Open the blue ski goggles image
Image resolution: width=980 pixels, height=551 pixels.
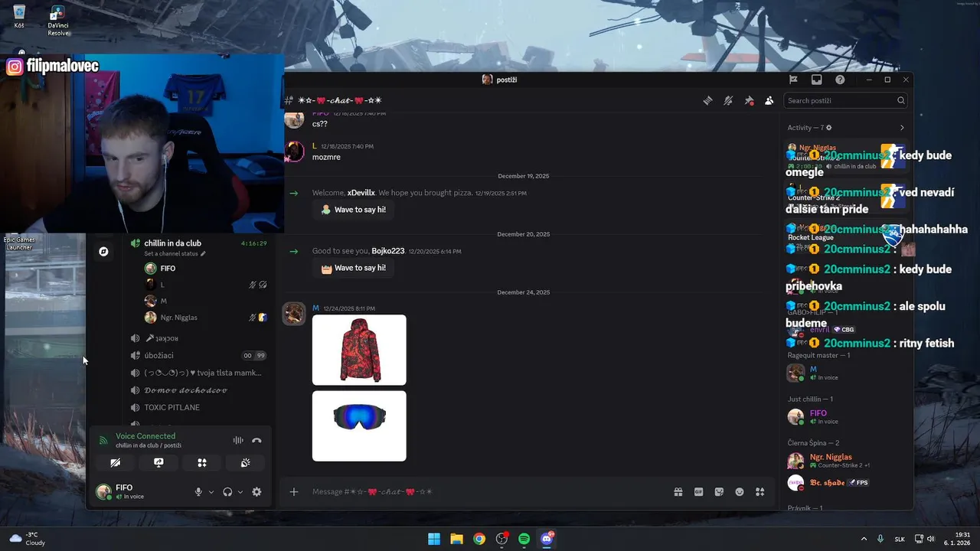pyautogui.click(x=359, y=426)
